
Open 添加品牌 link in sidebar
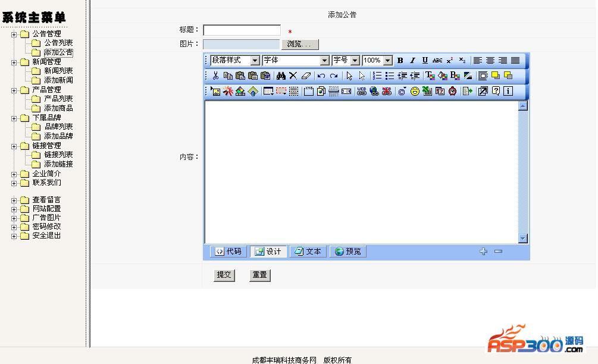(x=58, y=136)
